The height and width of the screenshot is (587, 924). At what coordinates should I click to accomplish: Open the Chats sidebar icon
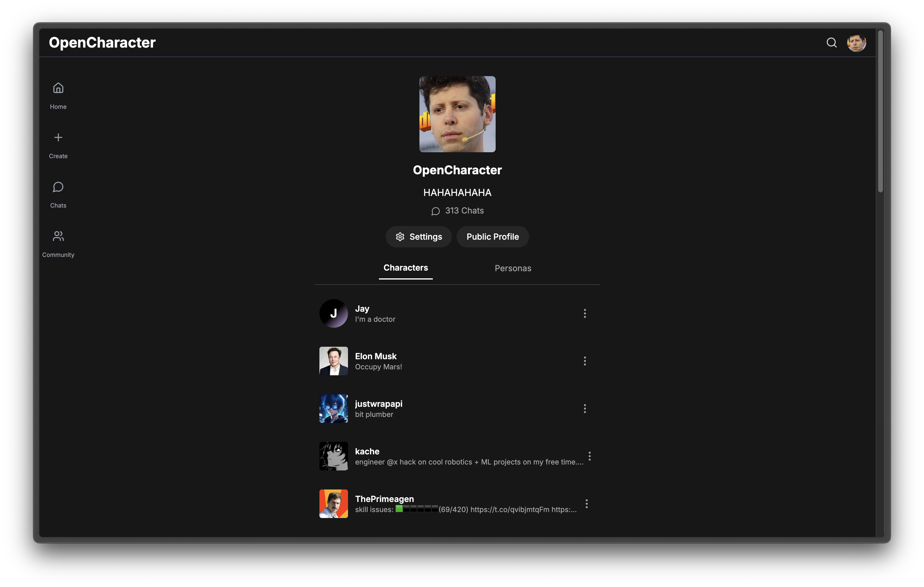click(x=58, y=187)
